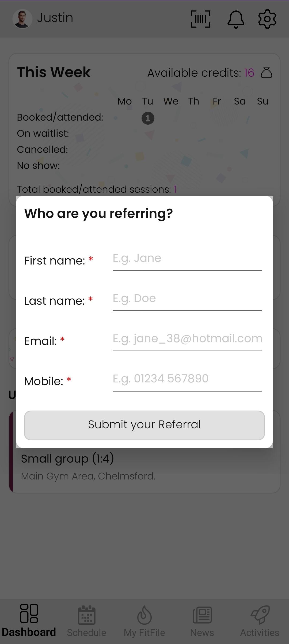289x644 pixels.
Task: Focus the Last name input field
Action: [187, 299]
